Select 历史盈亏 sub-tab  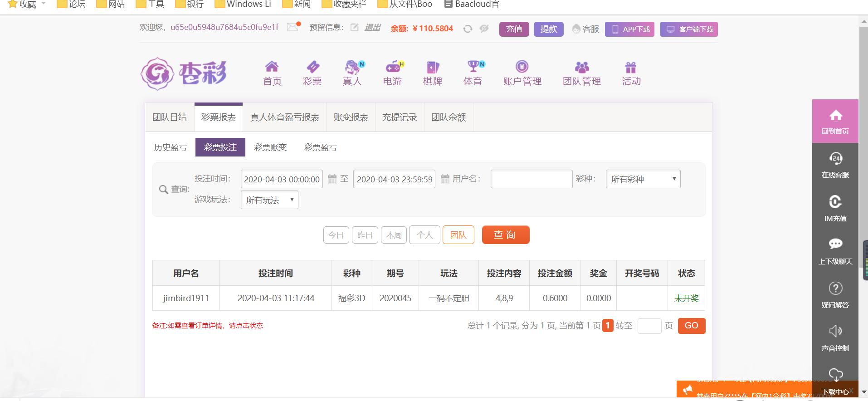click(171, 147)
